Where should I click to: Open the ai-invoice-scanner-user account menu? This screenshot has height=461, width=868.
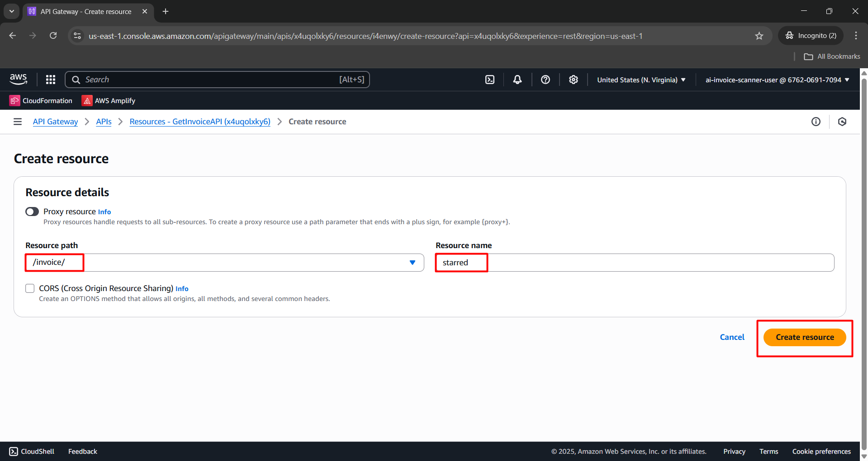click(776, 80)
